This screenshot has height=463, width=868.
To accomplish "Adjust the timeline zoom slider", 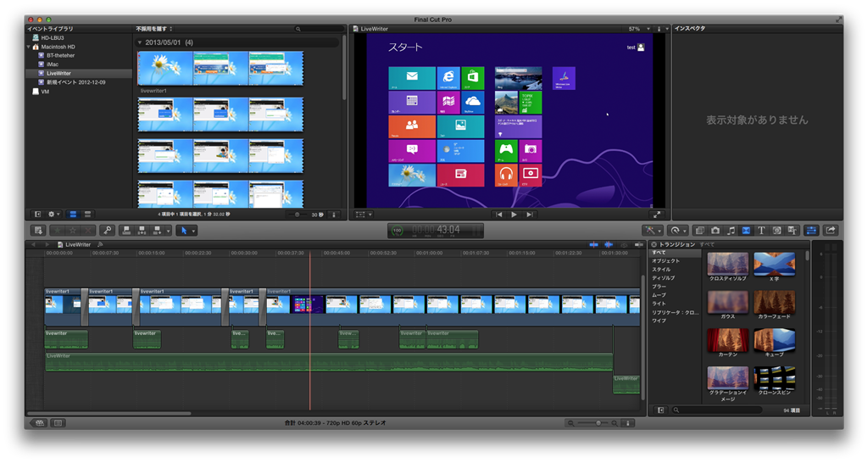I will 598,423.
